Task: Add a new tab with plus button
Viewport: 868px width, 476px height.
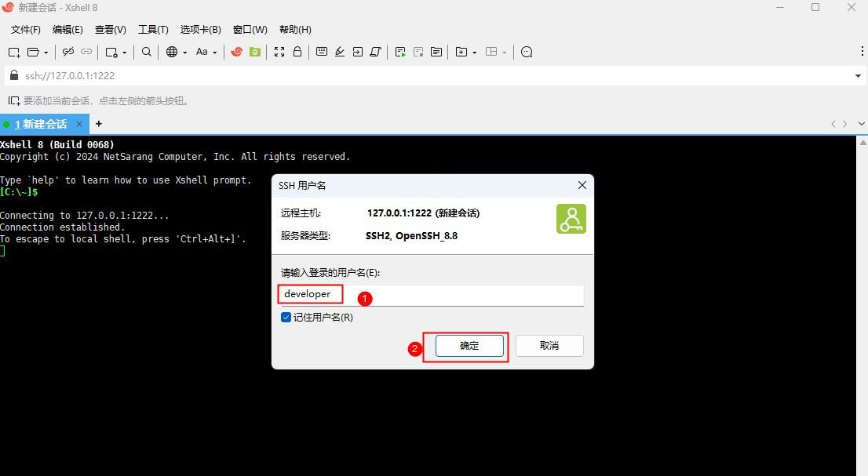Action: click(x=99, y=124)
